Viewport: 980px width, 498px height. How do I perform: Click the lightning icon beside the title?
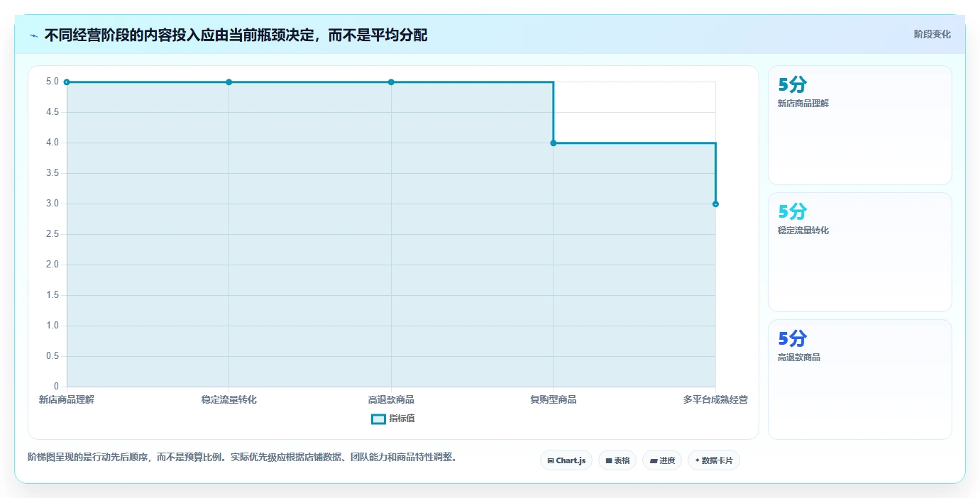click(x=34, y=35)
